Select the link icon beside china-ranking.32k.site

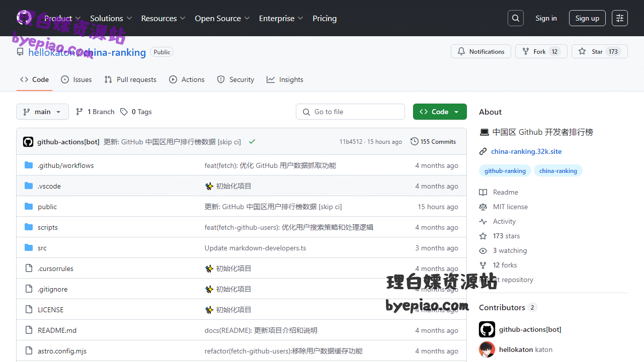coord(483,151)
